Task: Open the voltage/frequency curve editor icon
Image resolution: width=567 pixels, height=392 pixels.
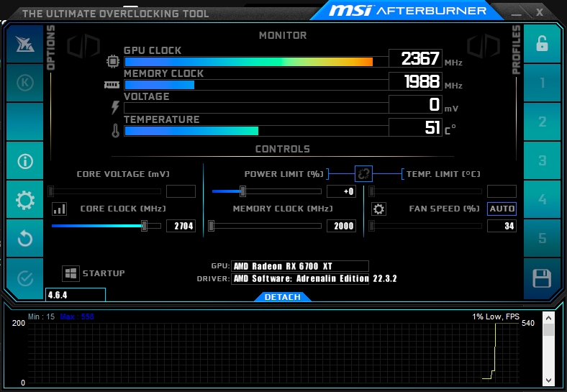Action: [x=59, y=209]
